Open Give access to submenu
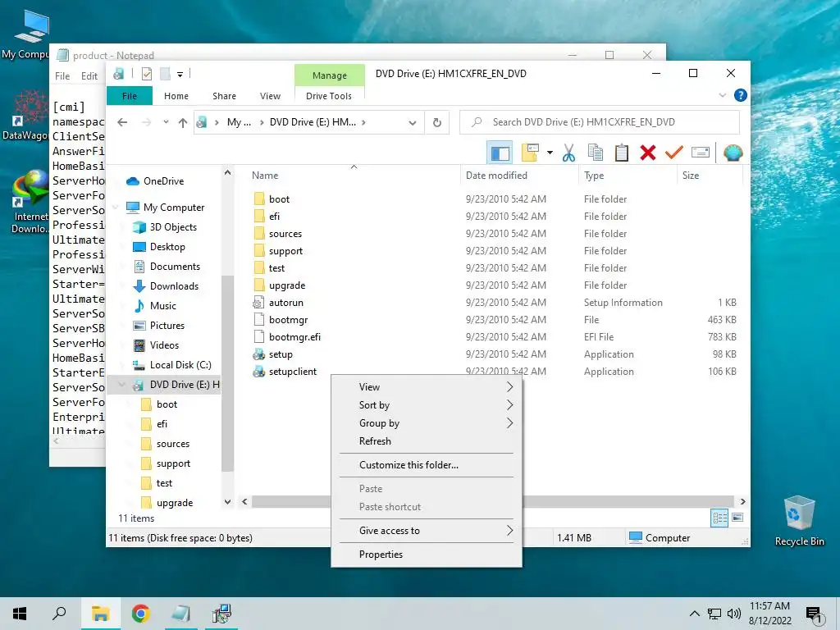840x630 pixels. (427, 531)
